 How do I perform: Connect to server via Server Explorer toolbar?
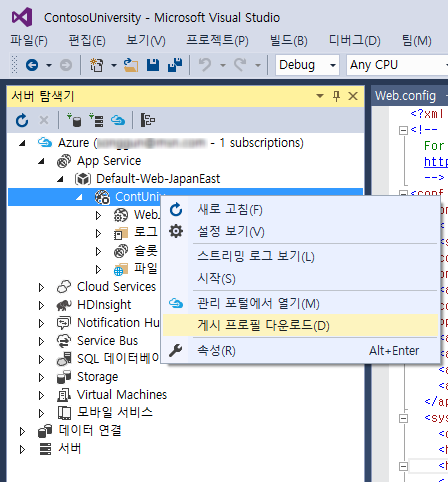pos(96,120)
